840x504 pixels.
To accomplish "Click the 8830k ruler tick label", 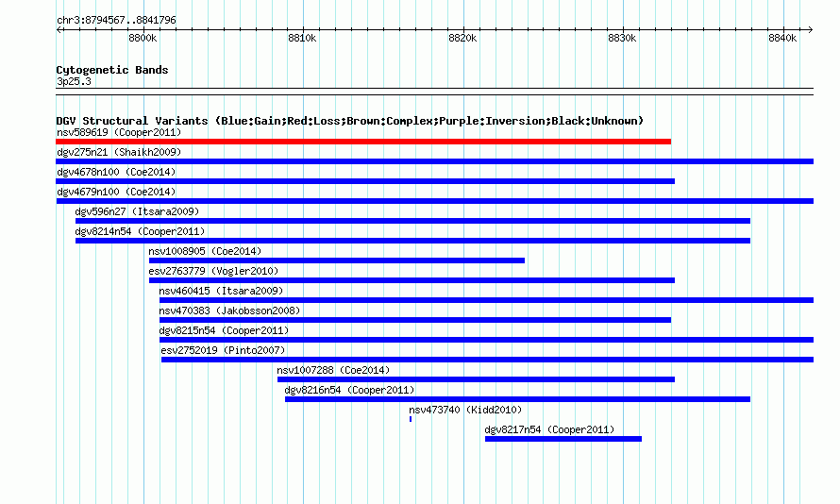I will (622, 38).
